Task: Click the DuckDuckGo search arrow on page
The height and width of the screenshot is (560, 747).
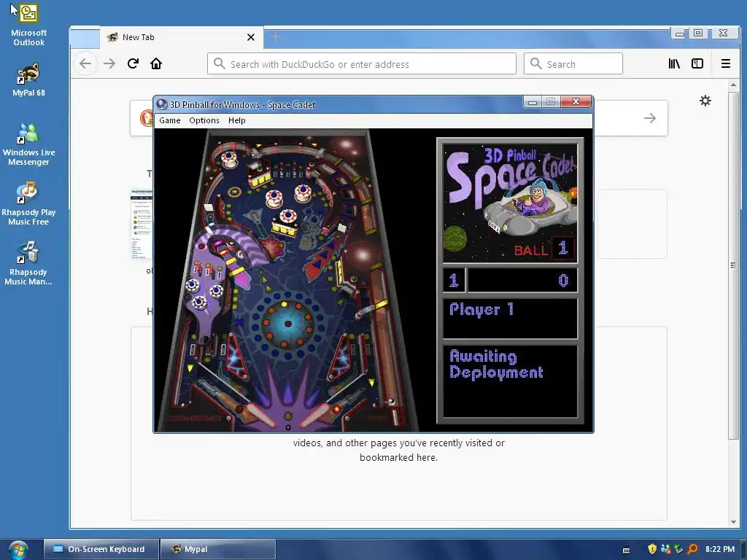Action: click(x=650, y=118)
